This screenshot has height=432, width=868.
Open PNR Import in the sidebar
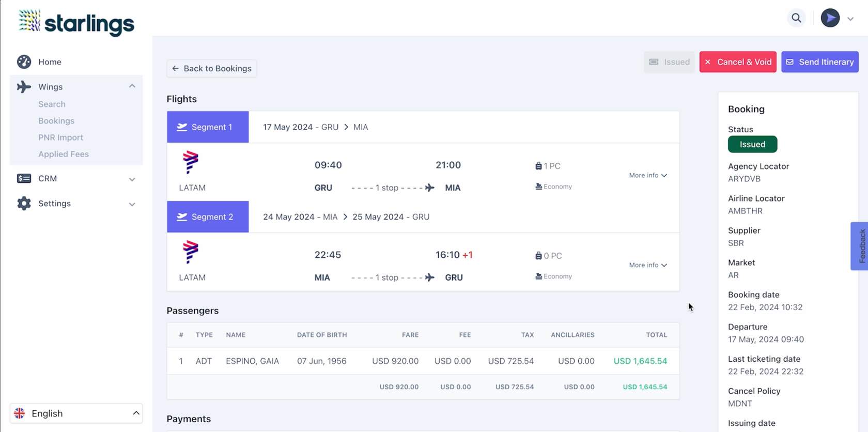pyautogui.click(x=60, y=137)
